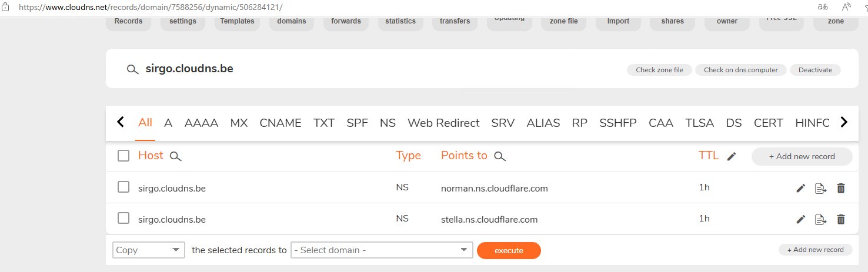Click the Deactivate zone button
The height and width of the screenshot is (272, 868).
815,70
